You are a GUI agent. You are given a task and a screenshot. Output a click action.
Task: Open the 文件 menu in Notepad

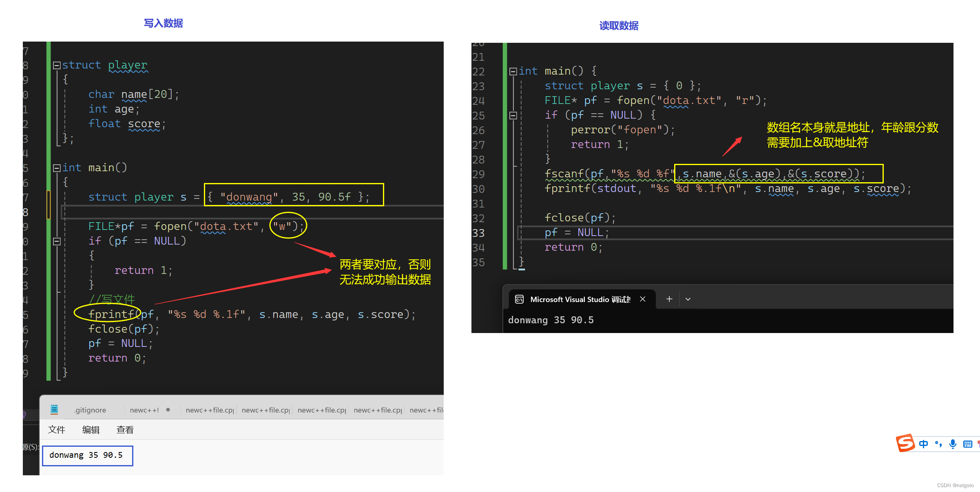[57, 430]
